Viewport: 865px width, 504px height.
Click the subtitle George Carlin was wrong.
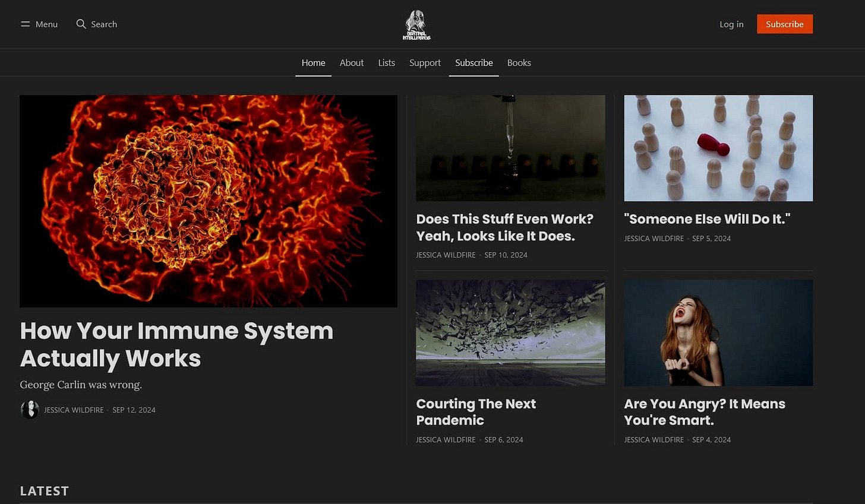point(81,385)
